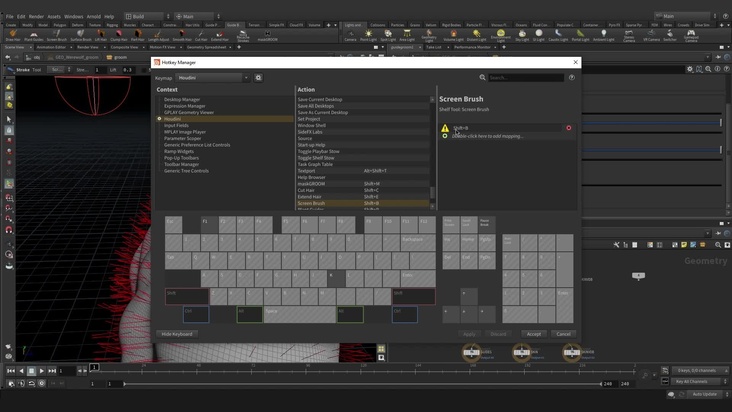Open the Scene View tab dropdown arrow

[30, 47]
